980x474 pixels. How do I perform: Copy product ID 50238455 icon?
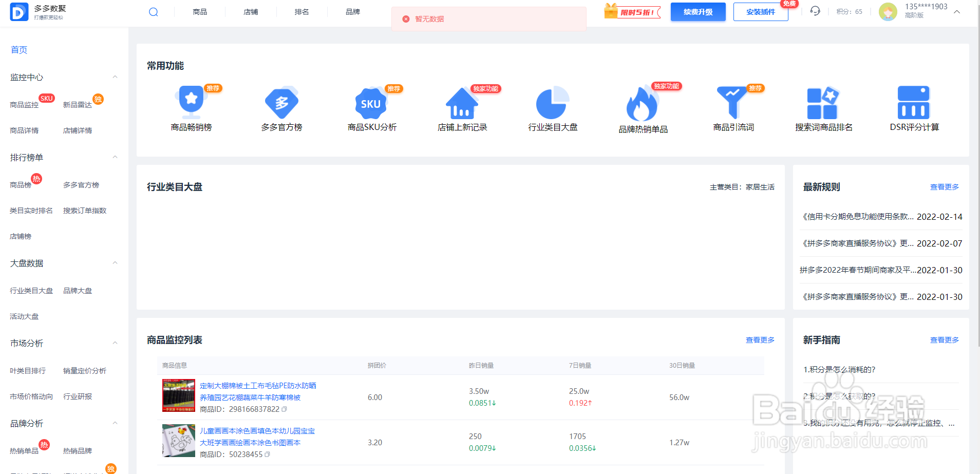[267, 454]
